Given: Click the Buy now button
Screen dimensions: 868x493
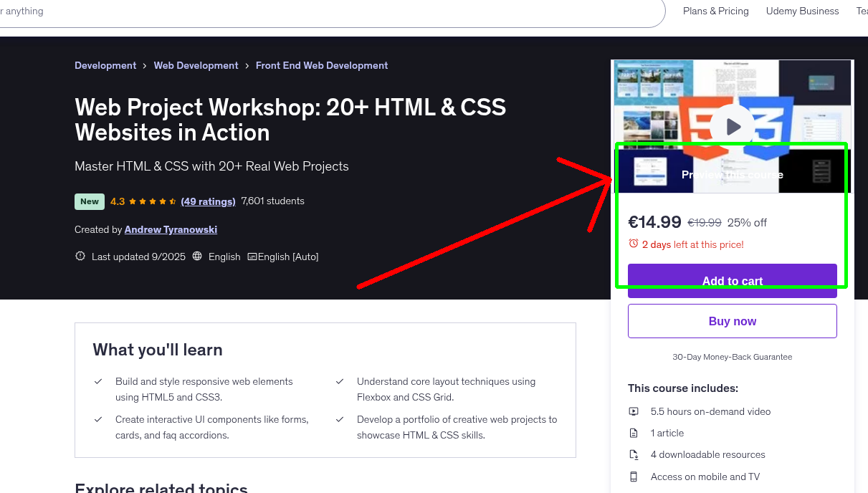Looking at the screenshot, I should coord(732,320).
